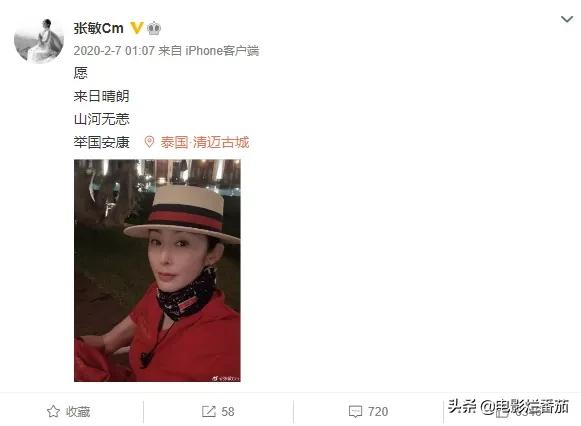This screenshot has width=581, height=426.
Task: Open 张敏Cm's profile avatar
Action: click(x=39, y=41)
